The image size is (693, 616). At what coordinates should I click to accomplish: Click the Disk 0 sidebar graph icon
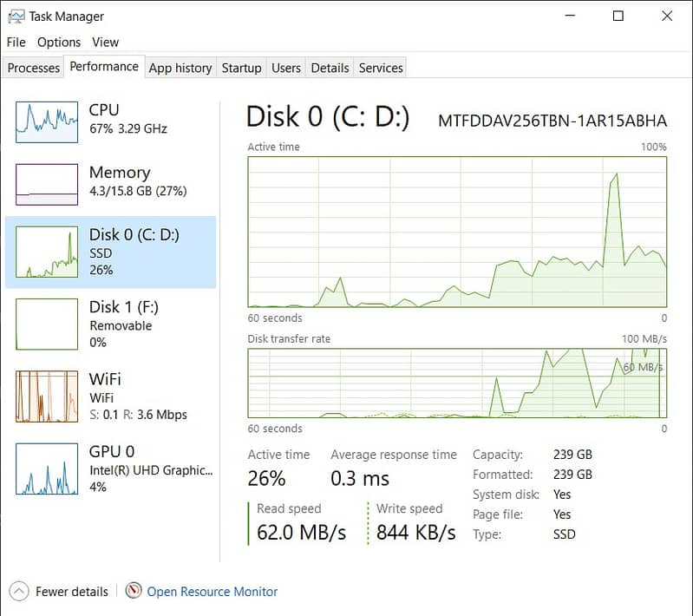[47, 252]
